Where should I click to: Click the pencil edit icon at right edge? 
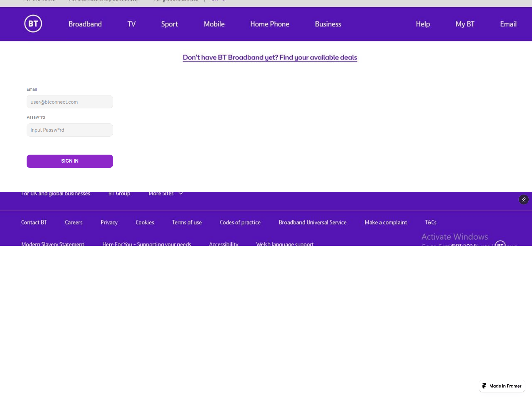524,199
